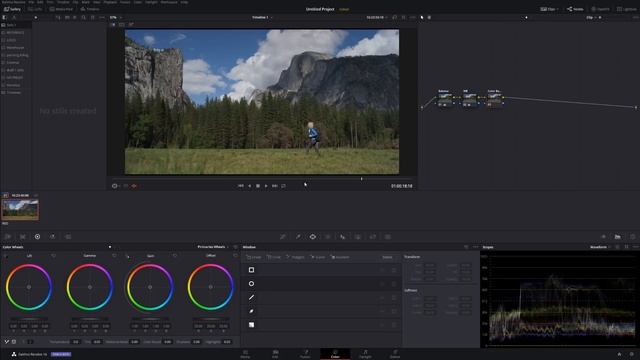Open the Primaries Wheels mode dropdown
640x360 pixels.
(x=213, y=247)
